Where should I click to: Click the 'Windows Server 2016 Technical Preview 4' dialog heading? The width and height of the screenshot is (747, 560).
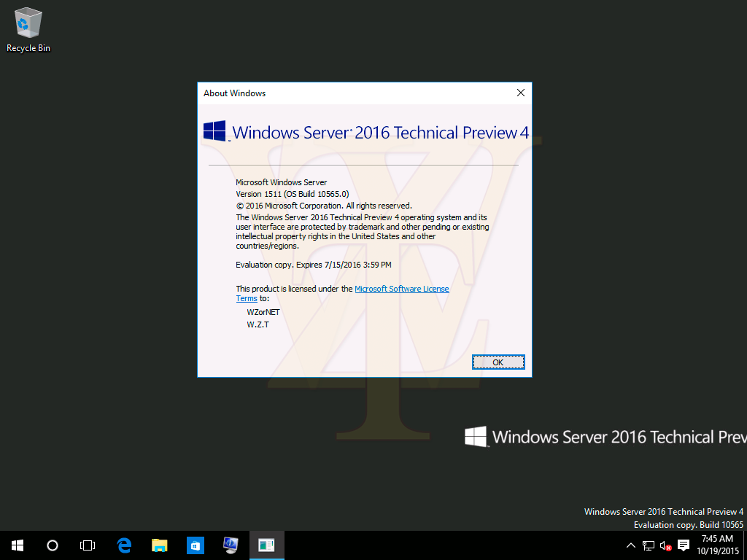(x=380, y=133)
